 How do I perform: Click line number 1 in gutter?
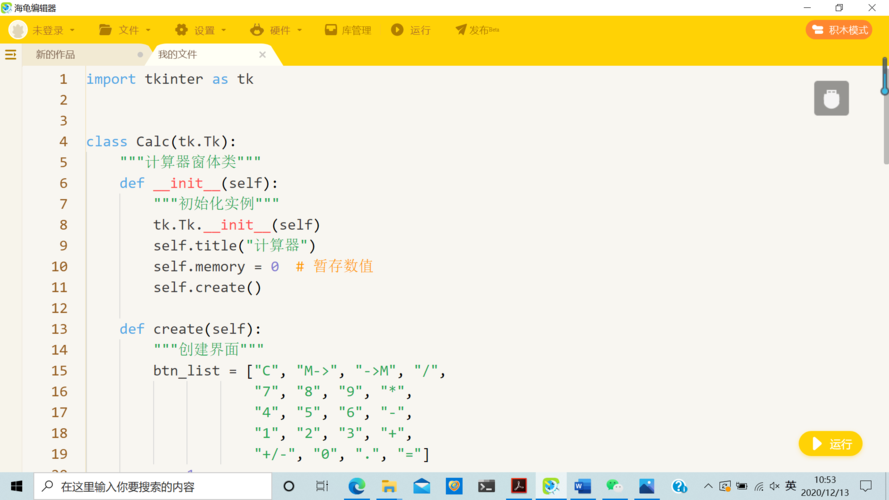tap(64, 79)
